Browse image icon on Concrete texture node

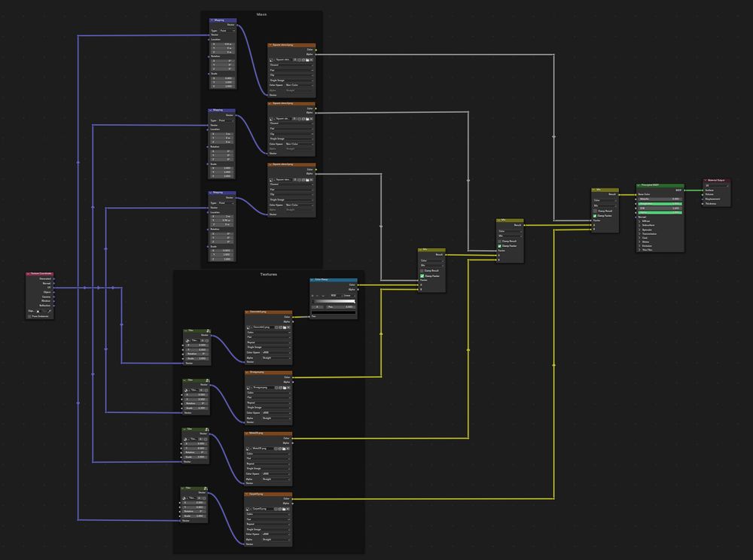pos(248,327)
